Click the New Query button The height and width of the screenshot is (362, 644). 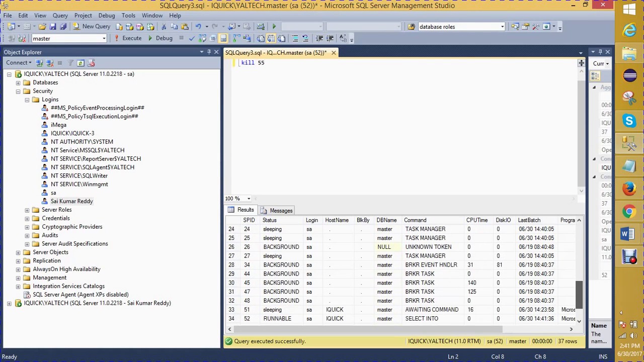coord(92,27)
